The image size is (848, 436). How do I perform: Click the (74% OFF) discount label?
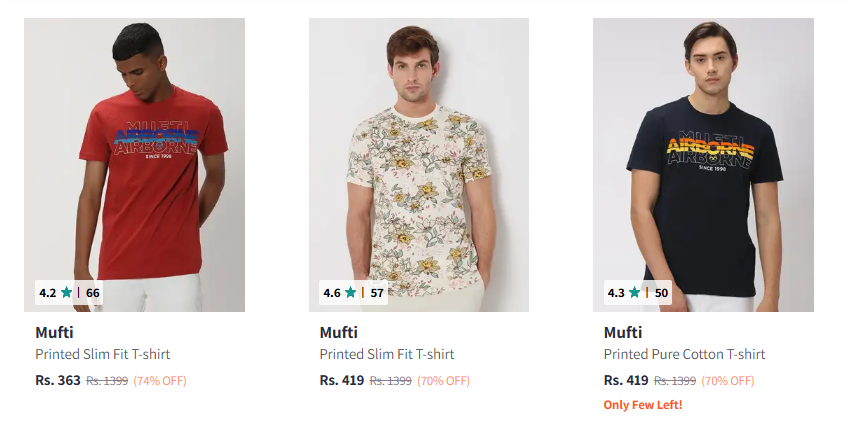point(160,381)
